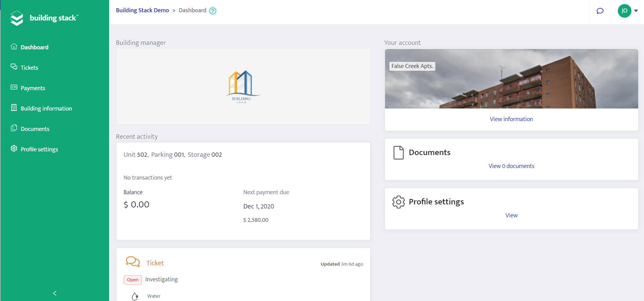Open Tickets from the sidebar
Screen dimensions: 644x301
pos(30,68)
